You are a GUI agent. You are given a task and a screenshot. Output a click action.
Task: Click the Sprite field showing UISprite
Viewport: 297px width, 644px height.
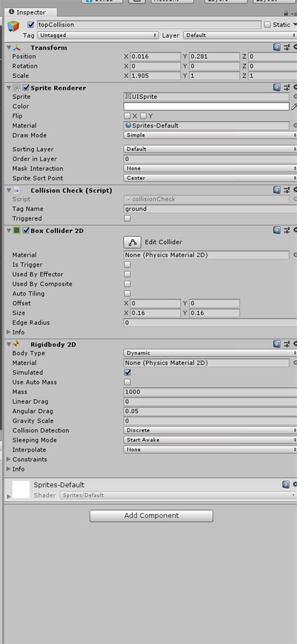[207, 97]
